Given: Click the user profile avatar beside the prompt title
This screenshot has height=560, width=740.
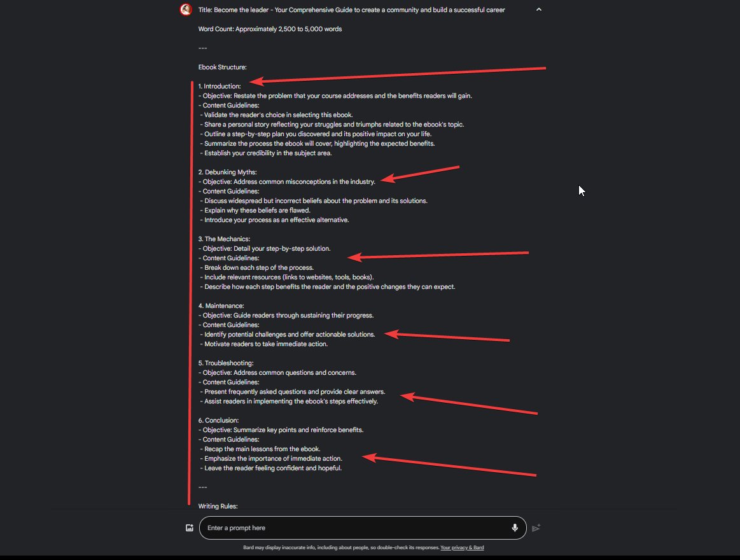Looking at the screenshot, I should [186, 10].
